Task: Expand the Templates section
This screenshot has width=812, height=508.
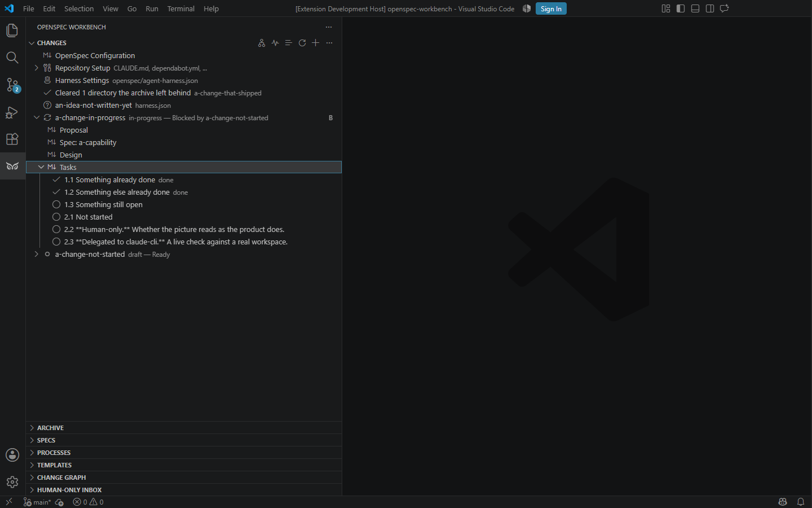Action: 184,465
